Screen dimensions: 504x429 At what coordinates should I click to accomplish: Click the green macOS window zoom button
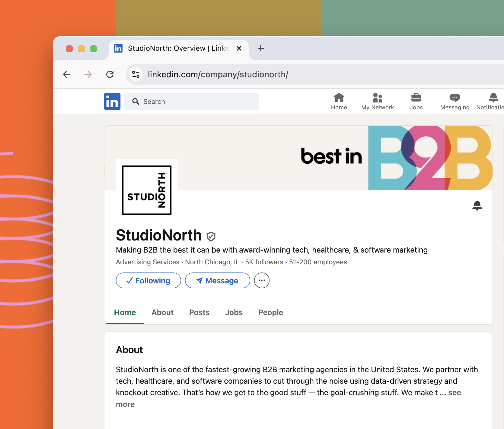[94, 48]
